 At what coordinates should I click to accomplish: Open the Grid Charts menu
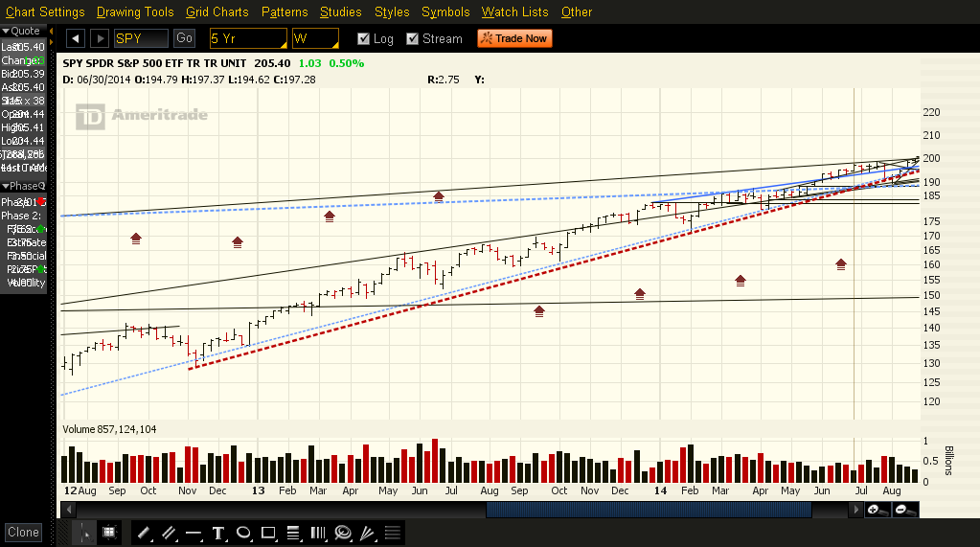[x=217, y=11]
